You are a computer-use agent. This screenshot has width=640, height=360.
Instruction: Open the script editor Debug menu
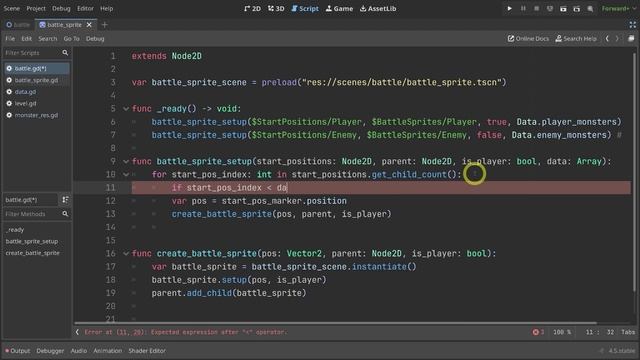[95, 39]
